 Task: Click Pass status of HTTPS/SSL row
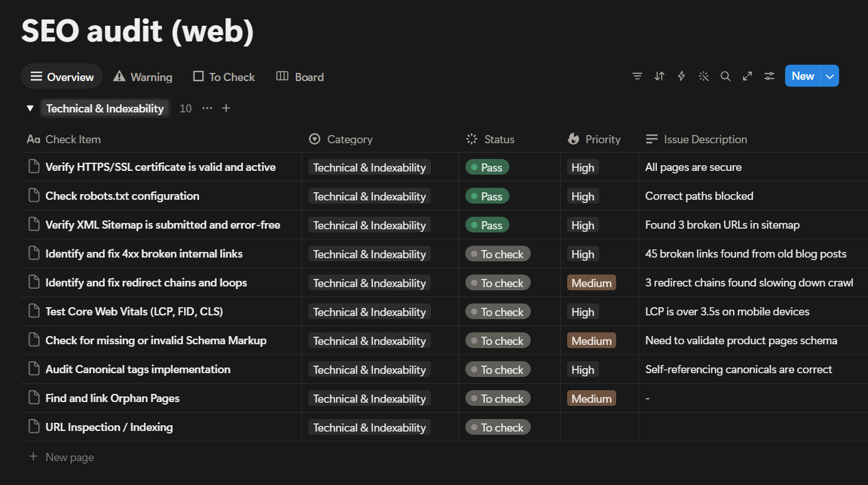(487, 167)
